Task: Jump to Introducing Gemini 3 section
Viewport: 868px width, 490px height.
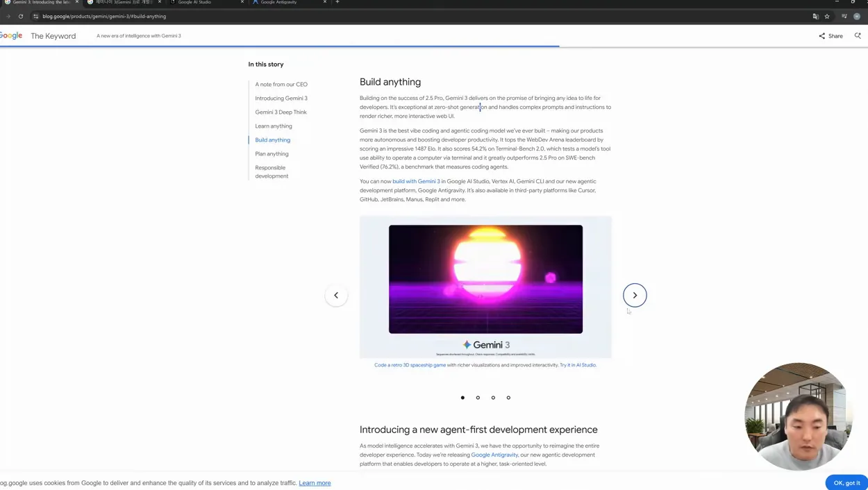Action: [281, 98]
